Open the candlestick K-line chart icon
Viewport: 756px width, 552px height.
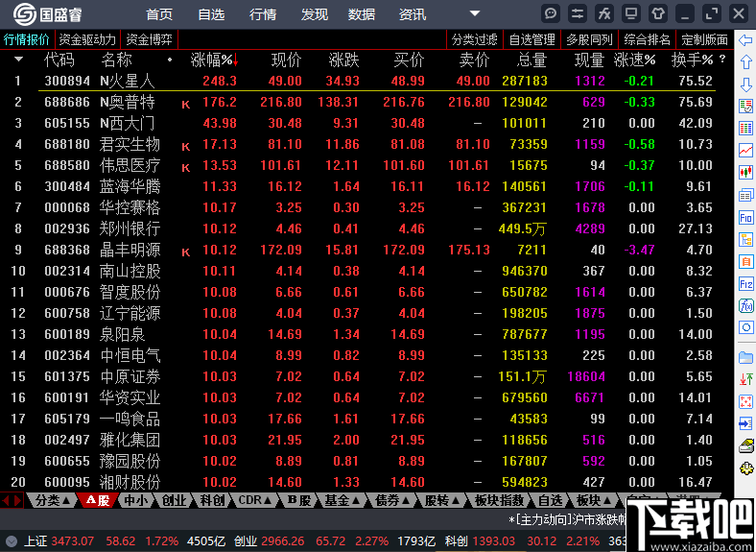click(745, 172)
